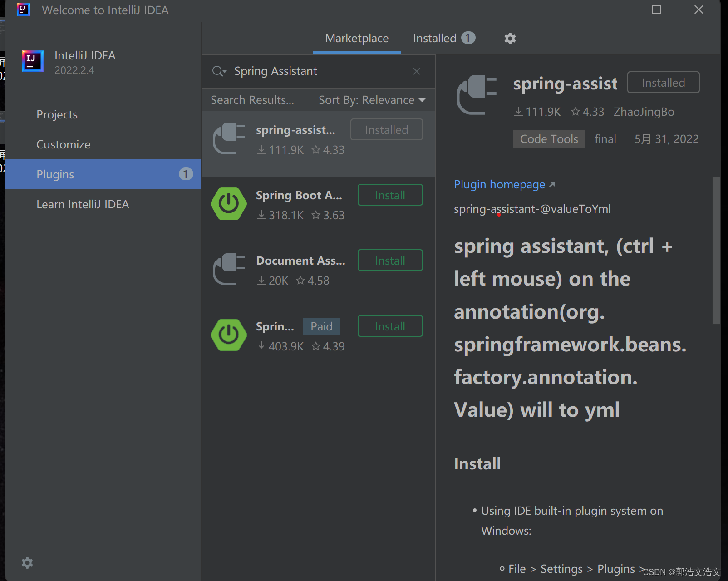Click the large spring-assist icon in details
The height and width of the screenshot is (581, 728).
click(x=477, y=94)
